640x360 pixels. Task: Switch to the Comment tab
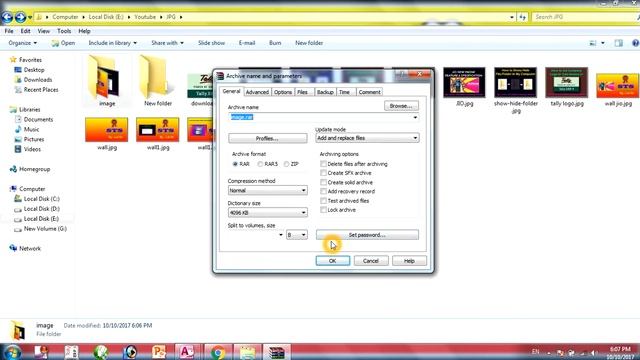click(x=369, y=92)
